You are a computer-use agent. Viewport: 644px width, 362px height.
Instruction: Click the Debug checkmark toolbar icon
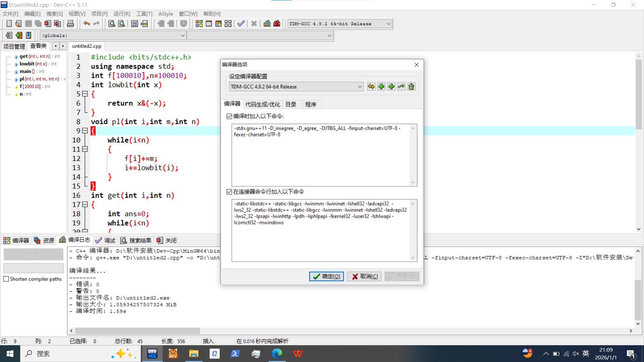241,23
